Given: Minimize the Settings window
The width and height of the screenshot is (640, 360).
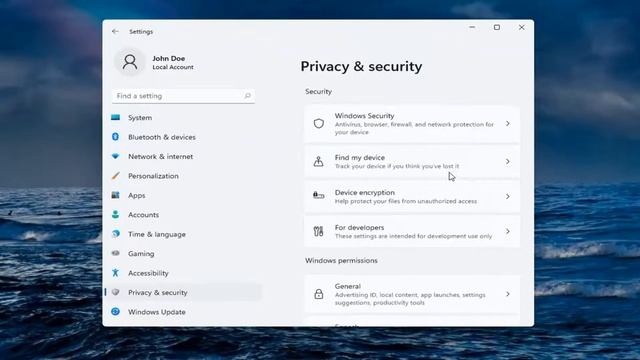Looking at the screenshot, I should (x=472, y=27).
